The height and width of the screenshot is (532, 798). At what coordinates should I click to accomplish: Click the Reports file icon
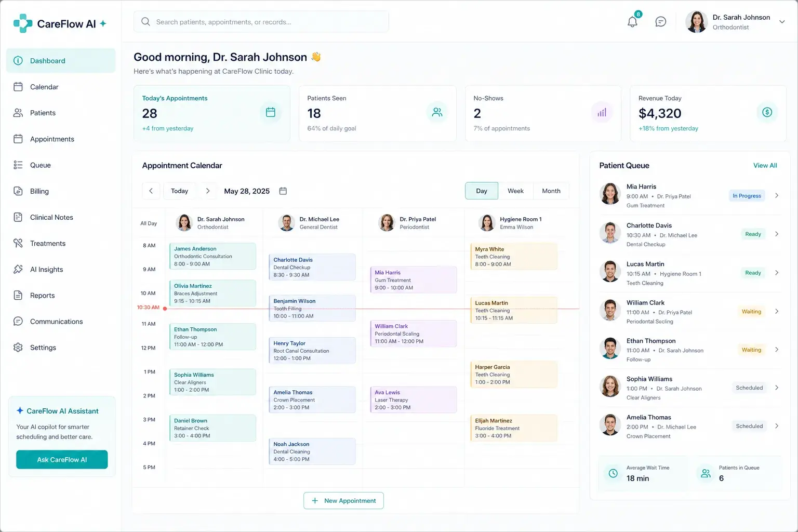point(18,296)
